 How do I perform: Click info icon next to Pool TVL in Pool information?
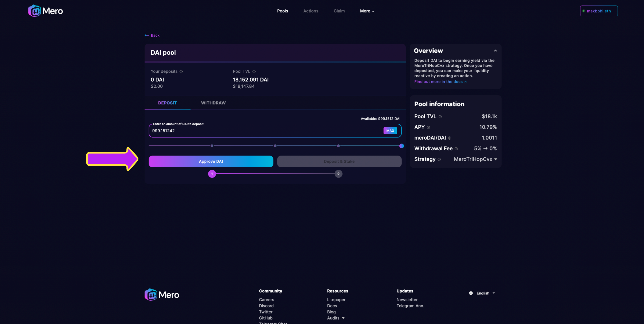440,117
